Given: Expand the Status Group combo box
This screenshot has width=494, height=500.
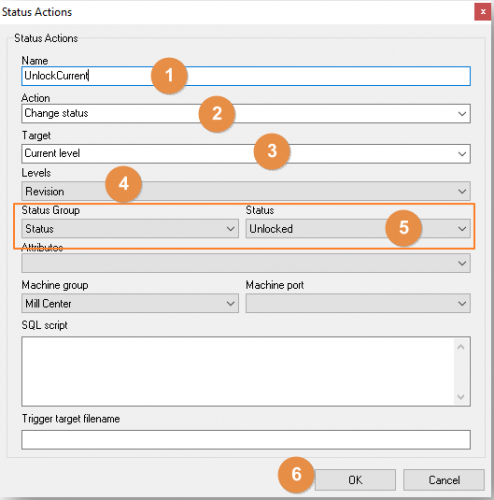Looking at the screenshot, I should tap(130, 229).
